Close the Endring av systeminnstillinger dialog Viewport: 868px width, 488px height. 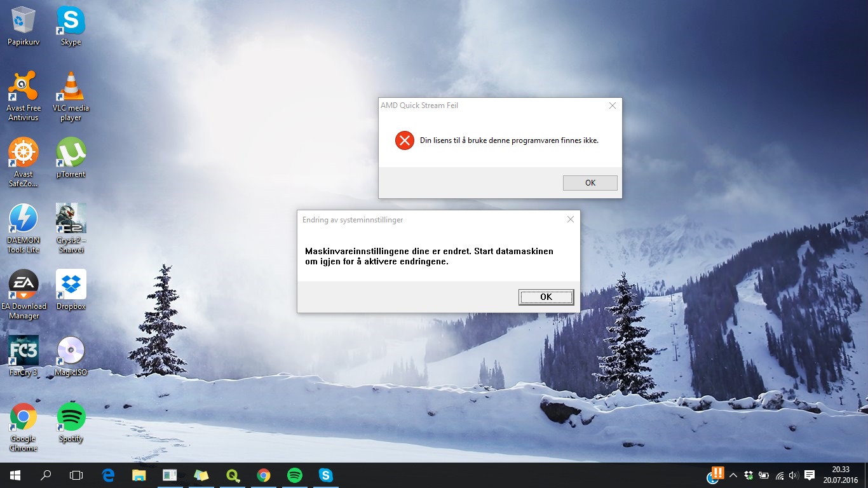click(571, 219)
